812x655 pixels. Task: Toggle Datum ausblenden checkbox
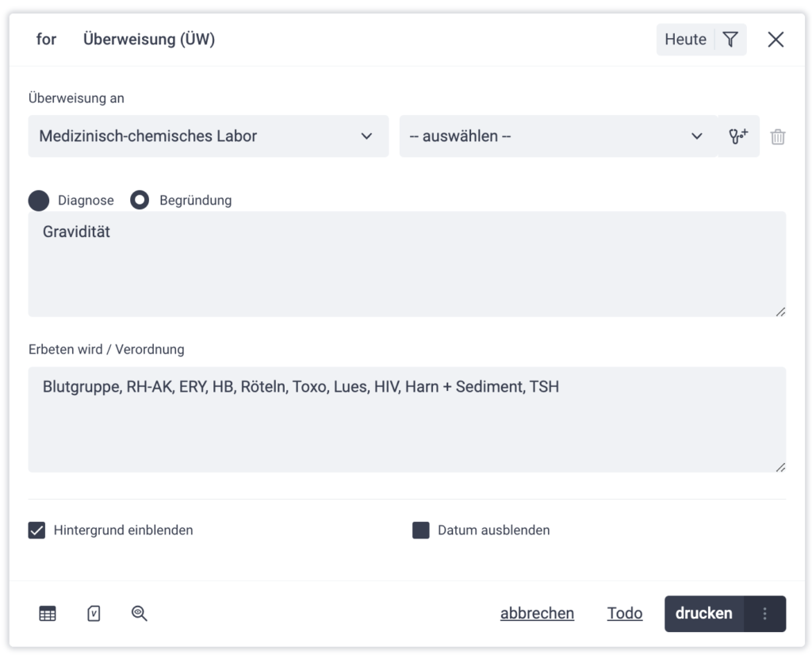point(420,531)
